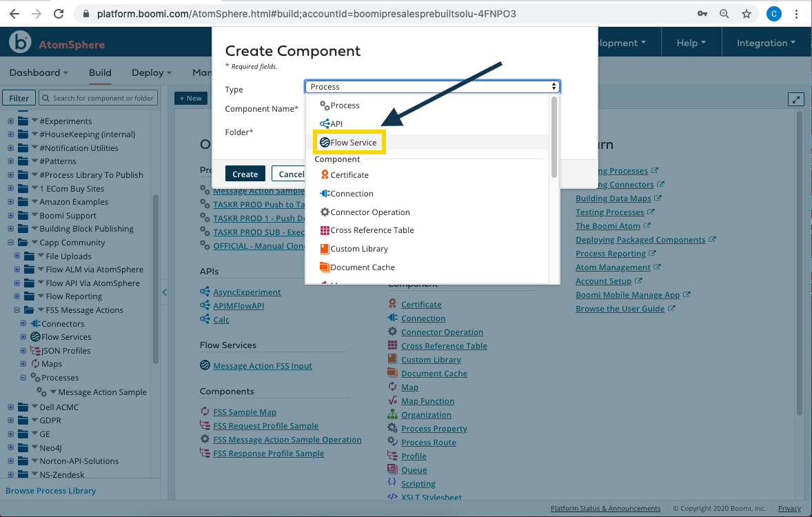This screenshot has height=517, width=812.
Task: Click the + New button
Action: 190,98
